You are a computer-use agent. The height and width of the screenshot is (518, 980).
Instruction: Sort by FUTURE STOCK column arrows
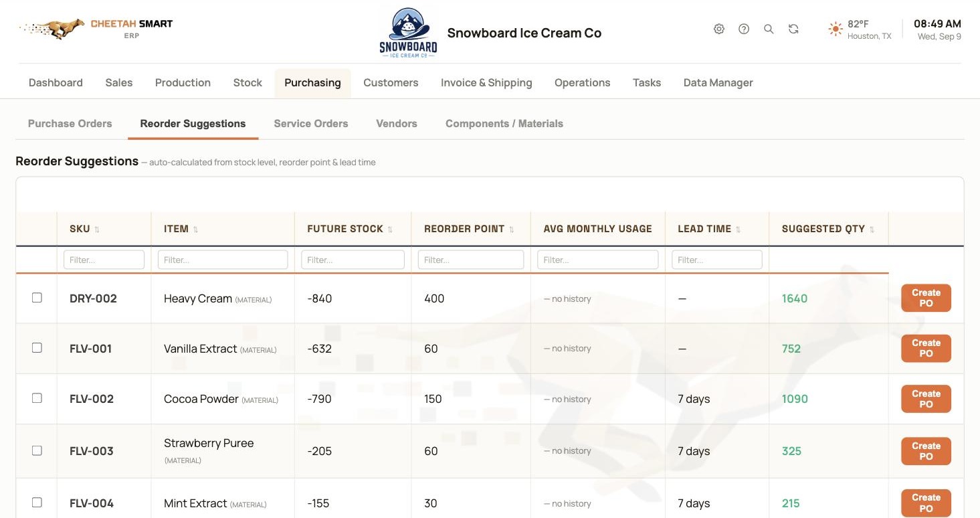click(x=390, y=230)
